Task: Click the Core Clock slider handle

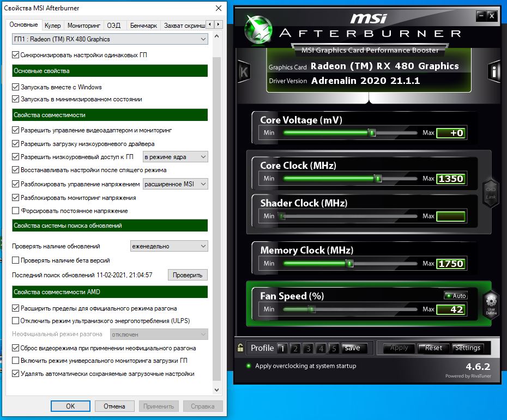Action: click(377, 178)
